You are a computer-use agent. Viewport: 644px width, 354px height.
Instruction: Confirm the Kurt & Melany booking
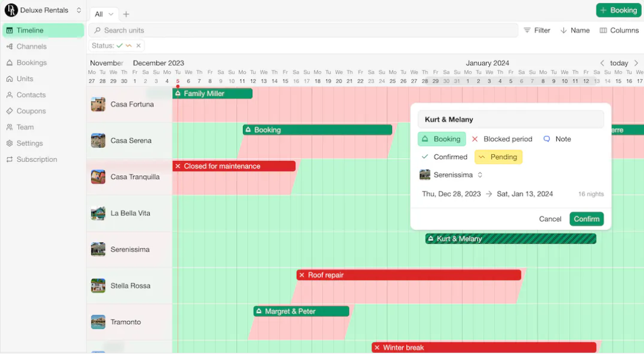(x=586, y=219)
